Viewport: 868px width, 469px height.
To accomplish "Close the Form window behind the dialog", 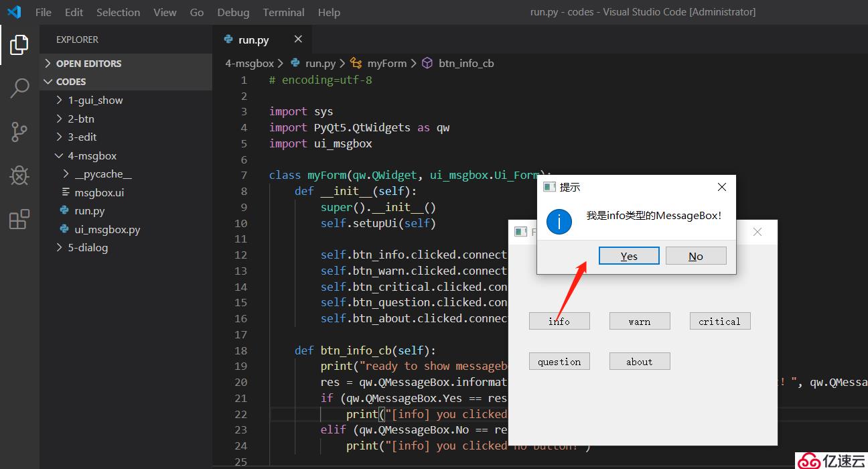I will tap(757, 232).
